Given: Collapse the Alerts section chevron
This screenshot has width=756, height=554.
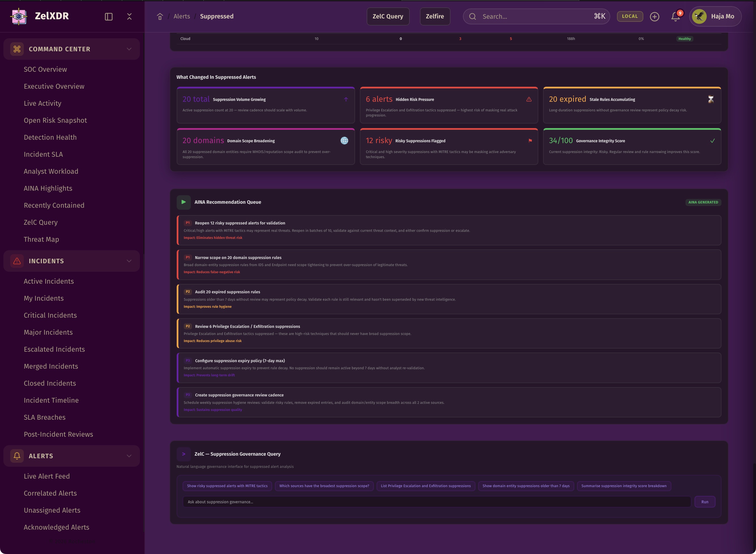Looking at the screenshot, I should pyautogui.click(x=129, y=456).
